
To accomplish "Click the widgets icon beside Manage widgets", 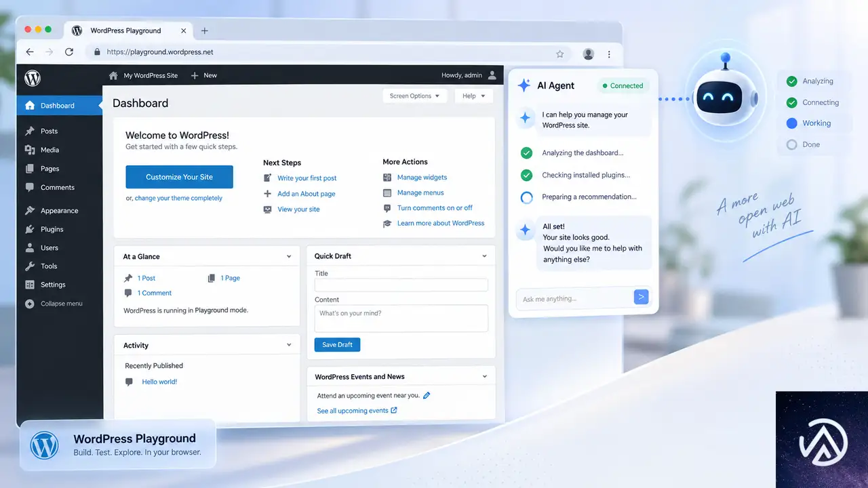I will [x=387, y=178].
